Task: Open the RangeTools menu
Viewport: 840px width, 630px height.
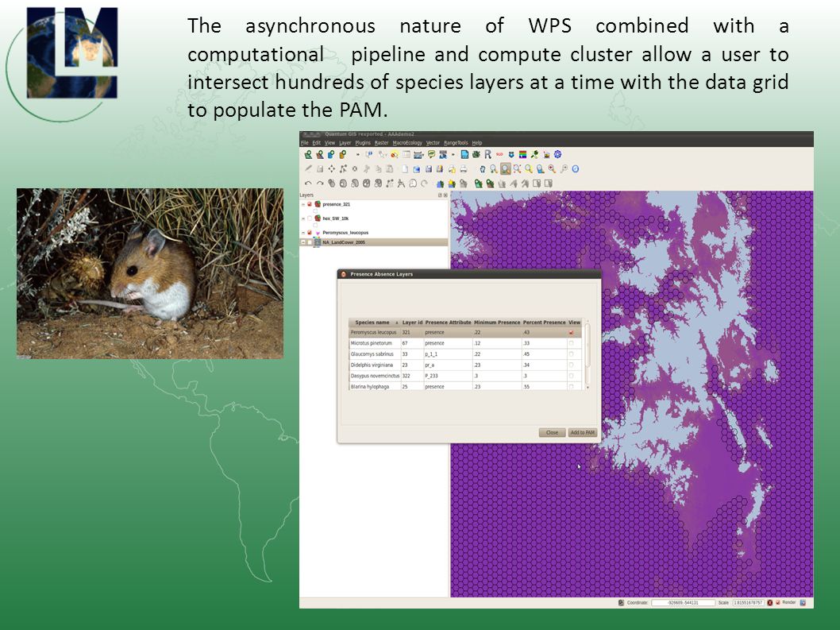Action: point(456,143)
